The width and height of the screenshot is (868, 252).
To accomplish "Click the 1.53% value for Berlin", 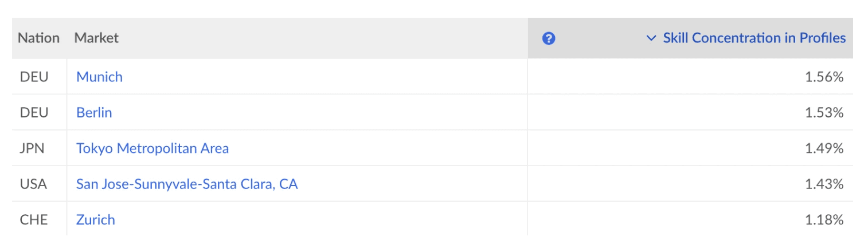I will coord(824,113).
